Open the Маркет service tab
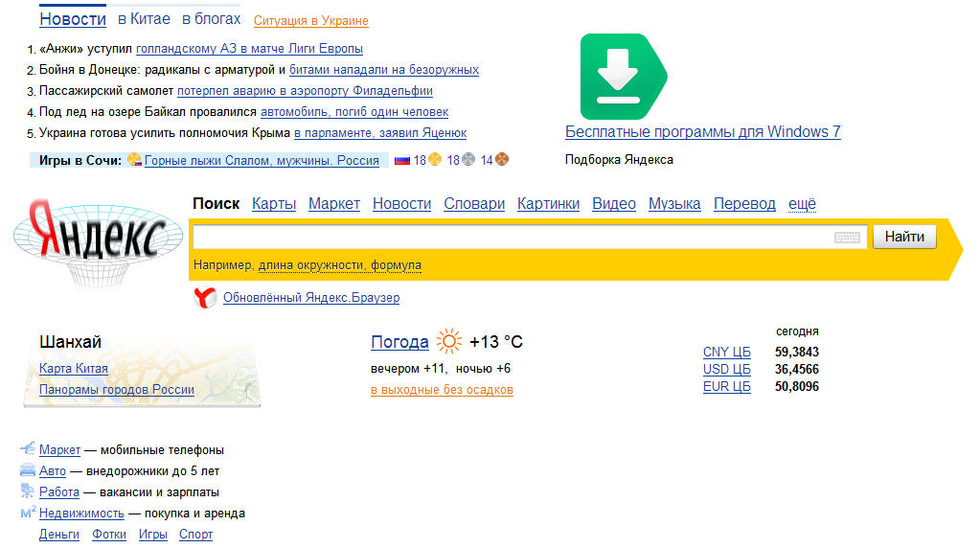 (334, 204)
